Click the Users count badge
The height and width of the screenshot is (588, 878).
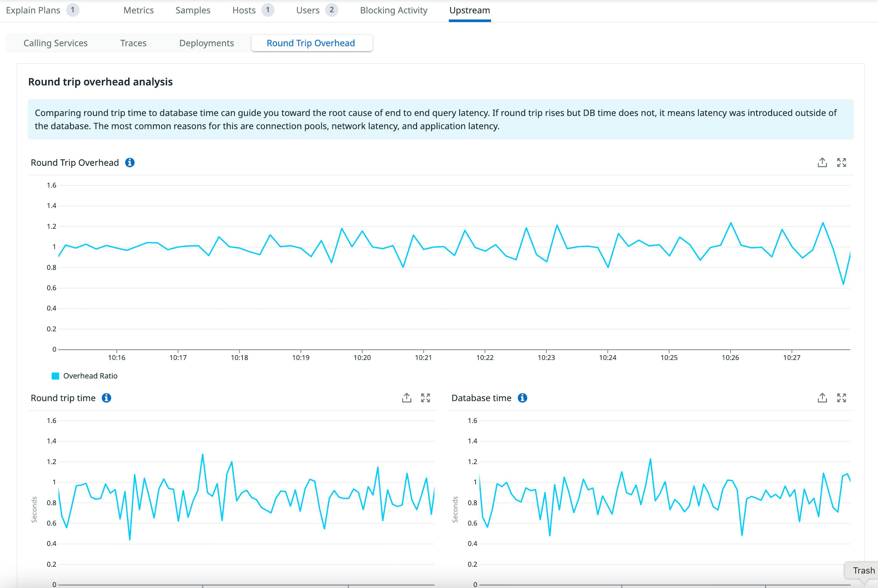coord(331,10)
